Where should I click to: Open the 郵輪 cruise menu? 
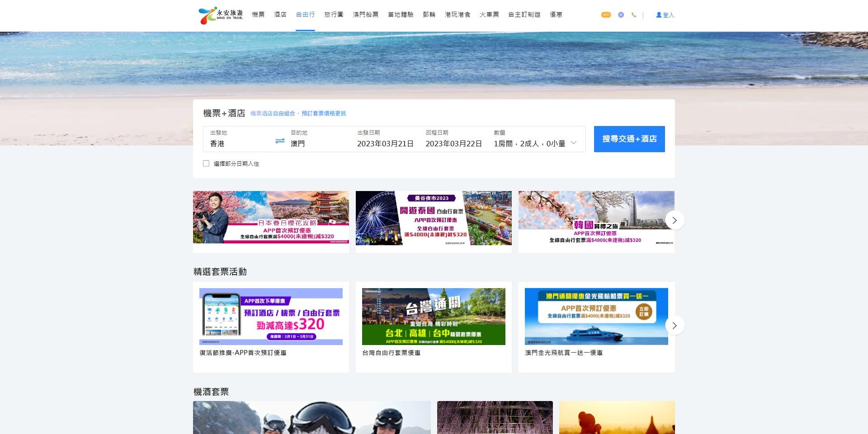coord(430,14)
